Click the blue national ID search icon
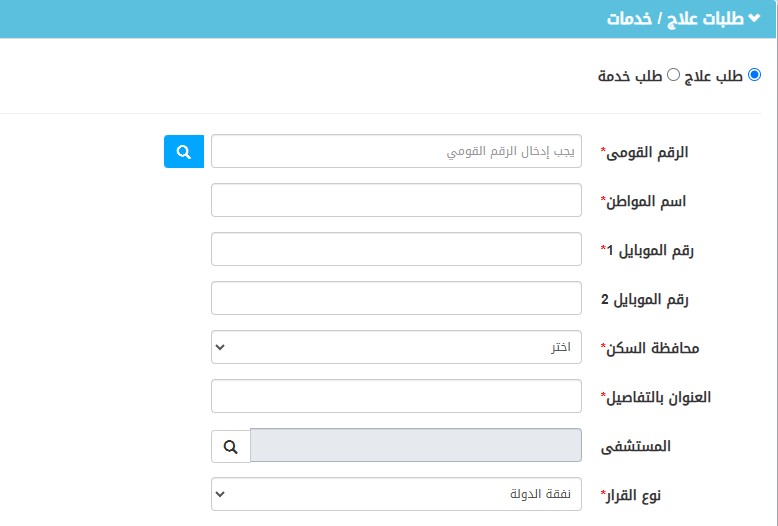Image resolution: width=778 pixels, height=526 pixels. (184, 152)
